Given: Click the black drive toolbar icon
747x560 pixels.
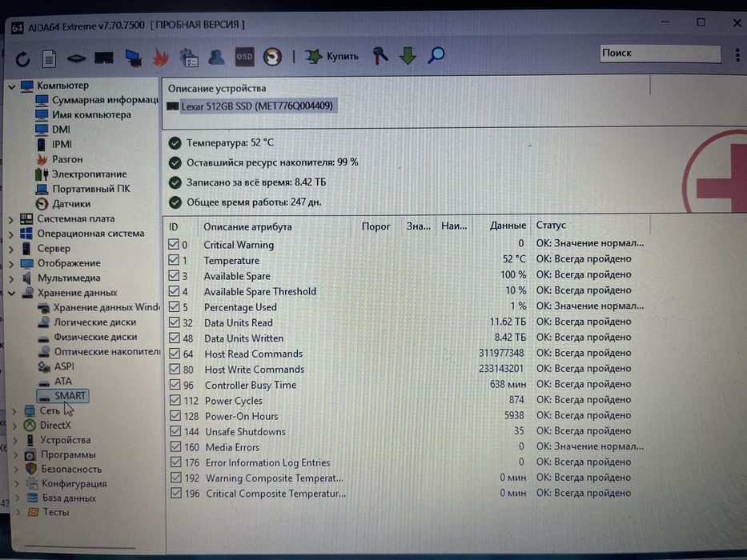Looking at the screenshot, I should 104,58.
